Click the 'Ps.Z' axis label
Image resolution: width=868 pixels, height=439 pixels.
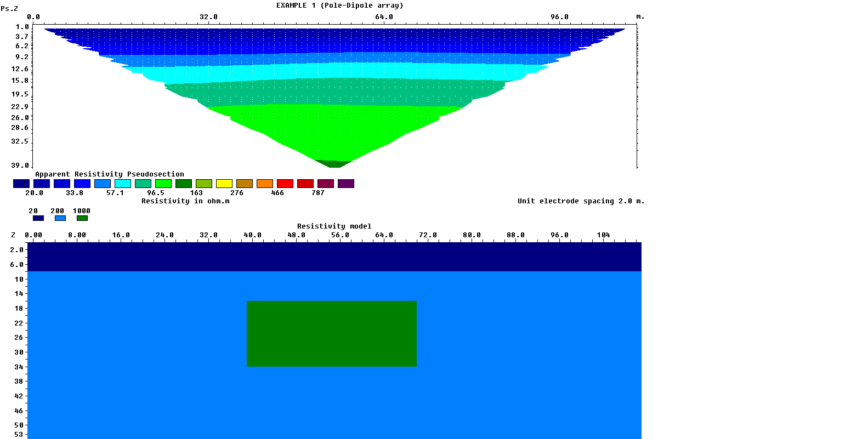click(9, 9)
